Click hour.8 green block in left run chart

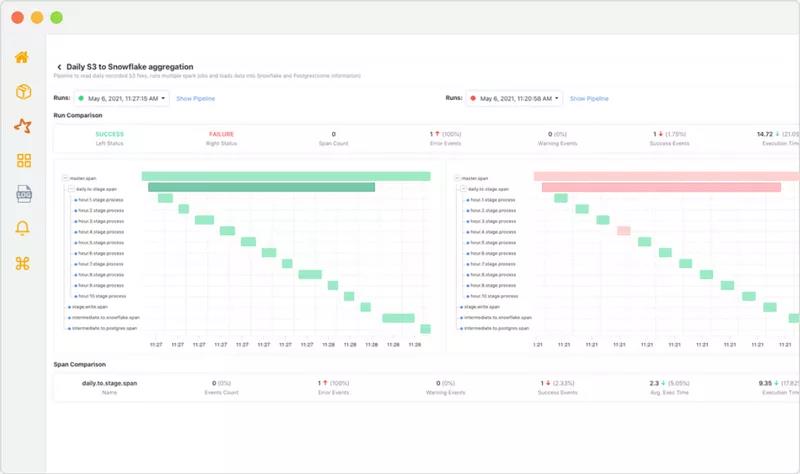pos(310,275)
